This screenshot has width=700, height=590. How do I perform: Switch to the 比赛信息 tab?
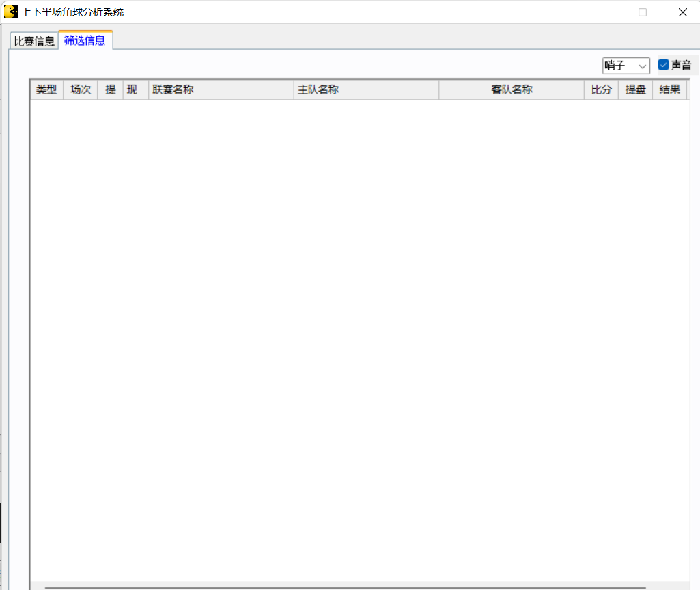click(34, 41)
